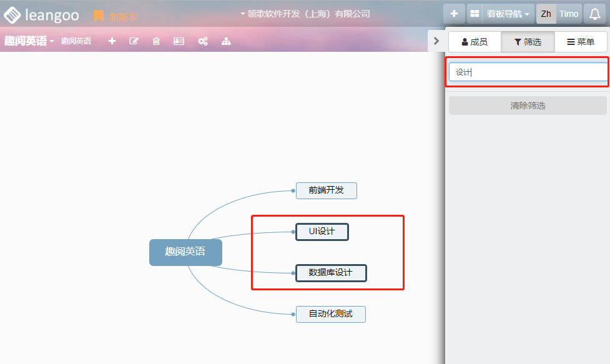The image size is (610, 364).
Task: Click the grid view icon beside 看板导航
Action: (475, 14)
